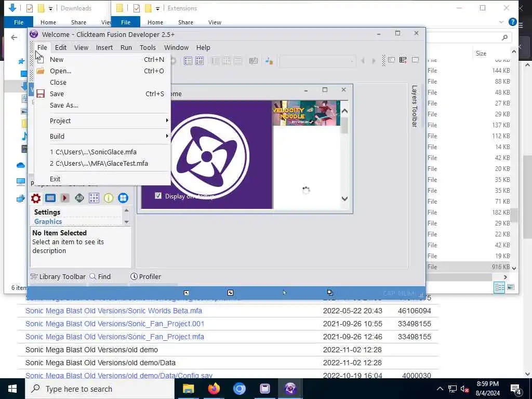The image size is (532, 399).
Task: Click the muted volume tray icon
Action: [x=464, y=389]
